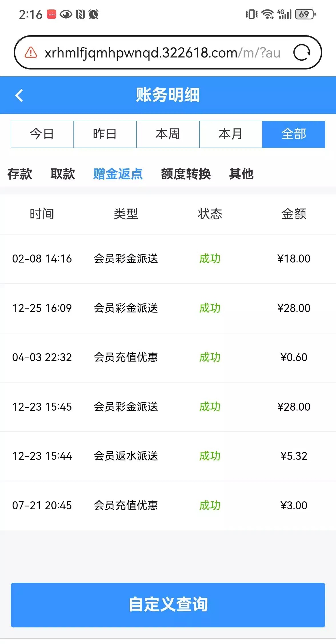Tap the alarm icon in status bar
This screenshot has height=644, width=336.
click(94, 14)
